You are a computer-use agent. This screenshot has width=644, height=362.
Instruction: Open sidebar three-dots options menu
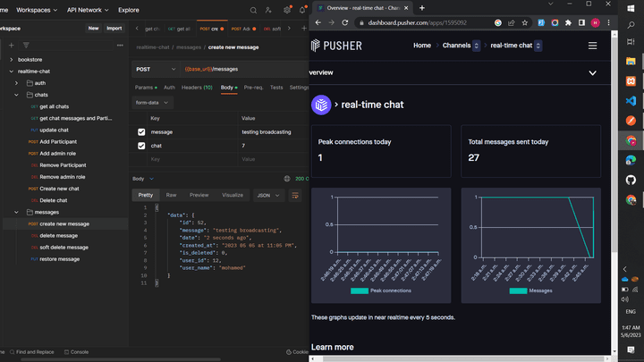[x=120, y=46]
